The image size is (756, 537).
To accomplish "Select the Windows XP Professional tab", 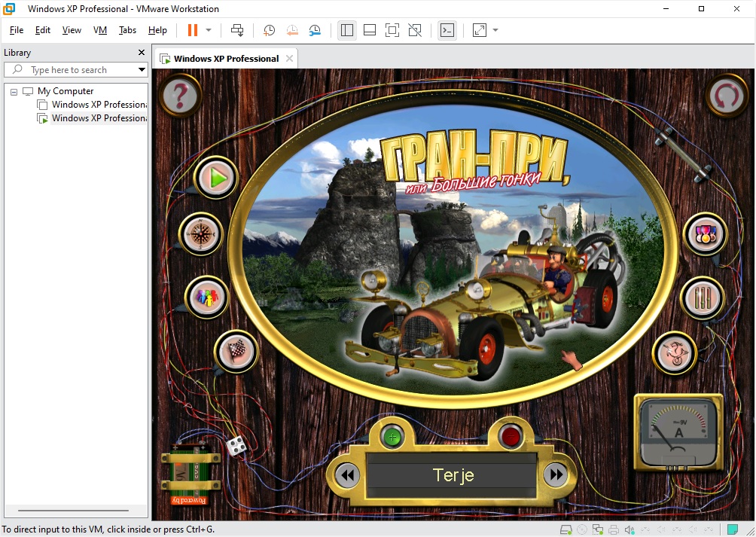I will (225, 59).
